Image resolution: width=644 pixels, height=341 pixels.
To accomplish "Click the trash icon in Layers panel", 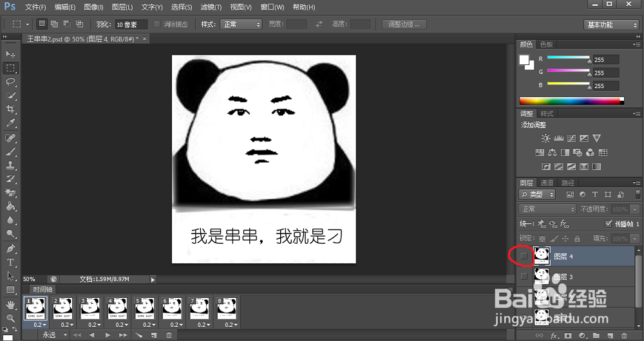I will click(x=625, y=335).
